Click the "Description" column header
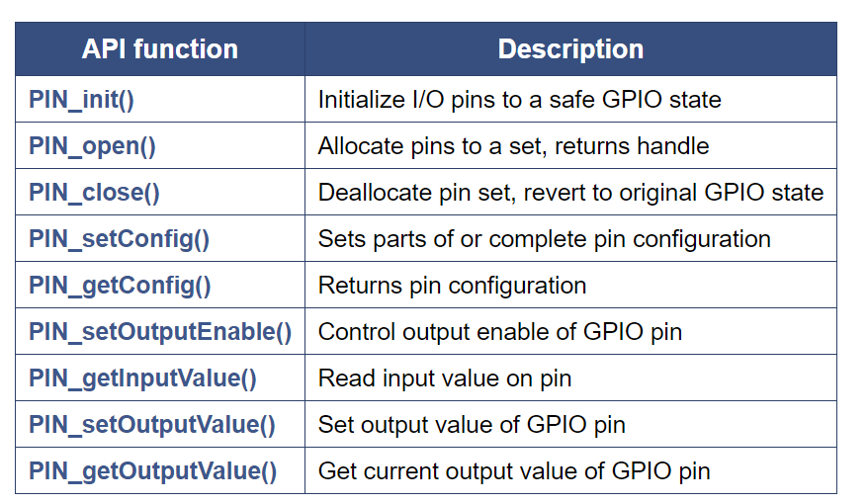This screenshot has height=504, width=868. tap(570, 49)
